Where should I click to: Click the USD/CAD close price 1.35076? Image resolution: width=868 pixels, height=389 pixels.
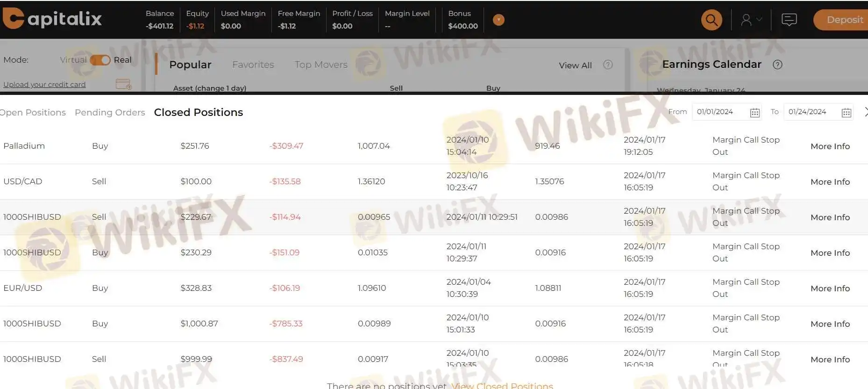549,181
